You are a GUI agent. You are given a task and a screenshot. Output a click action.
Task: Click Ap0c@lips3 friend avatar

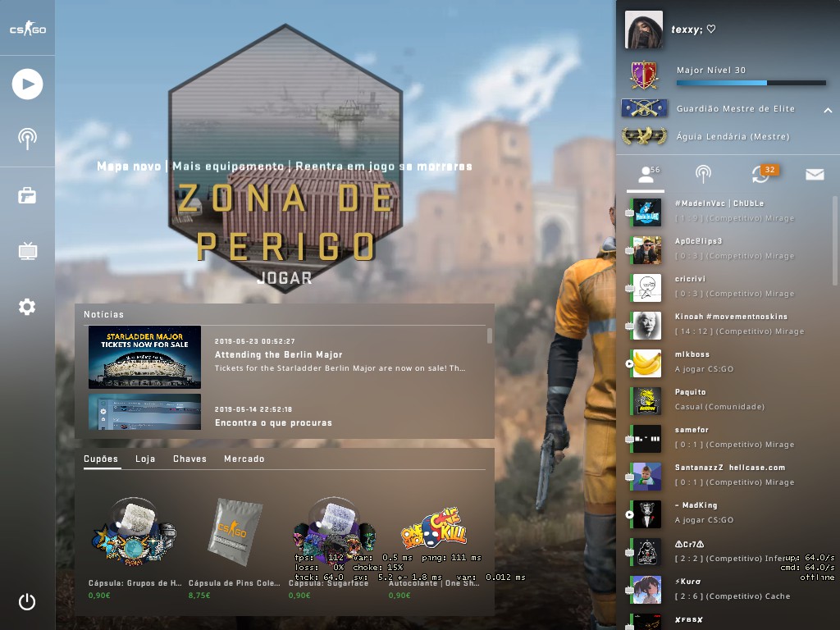pos(646,250)
